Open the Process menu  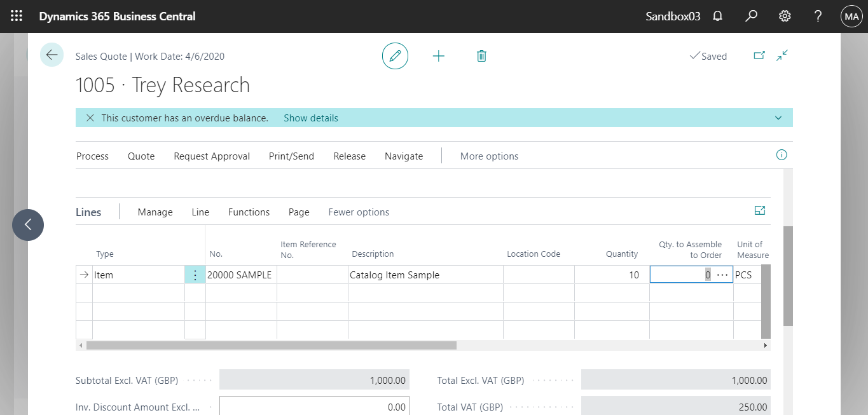pyautogui.click(x=92, y=156)
